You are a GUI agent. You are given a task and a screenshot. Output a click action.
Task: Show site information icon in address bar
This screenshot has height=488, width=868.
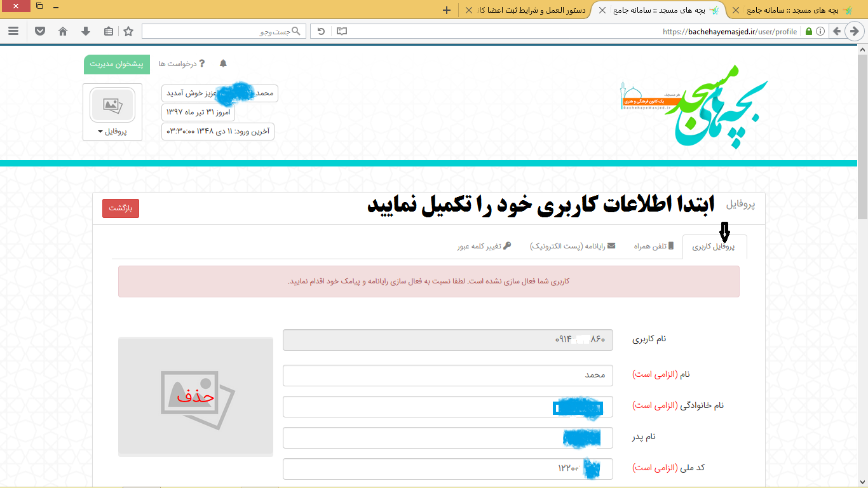[x=820, y=31]
